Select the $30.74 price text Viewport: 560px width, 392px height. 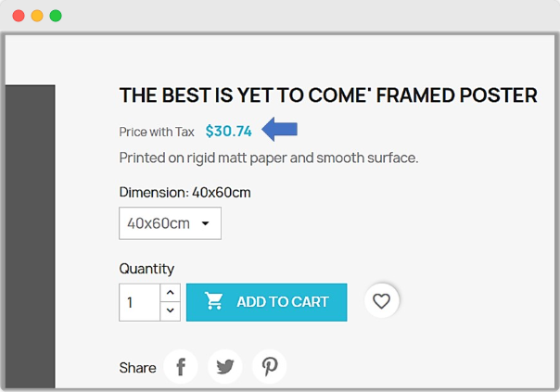[228, 132]
